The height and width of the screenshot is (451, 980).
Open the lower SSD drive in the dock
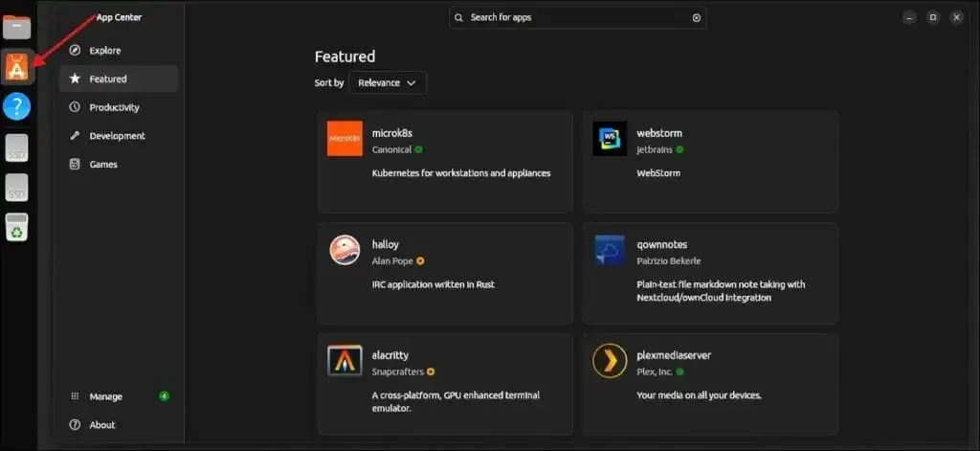click(x=17, y=187)
